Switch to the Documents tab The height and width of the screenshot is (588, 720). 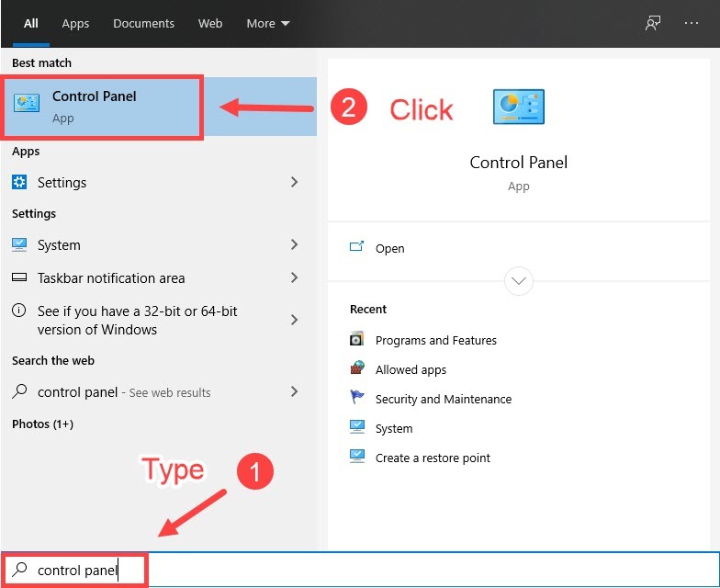pos(143,24)
